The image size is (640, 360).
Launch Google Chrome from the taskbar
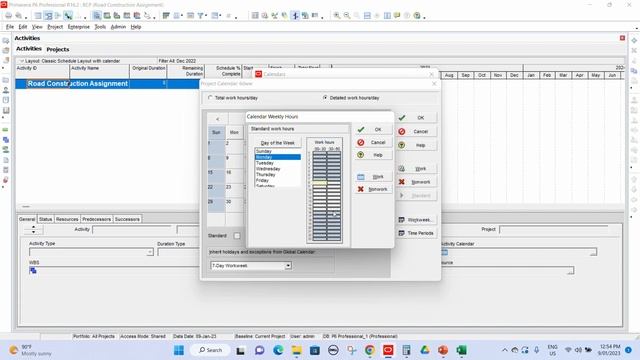(x=370, y=350)
